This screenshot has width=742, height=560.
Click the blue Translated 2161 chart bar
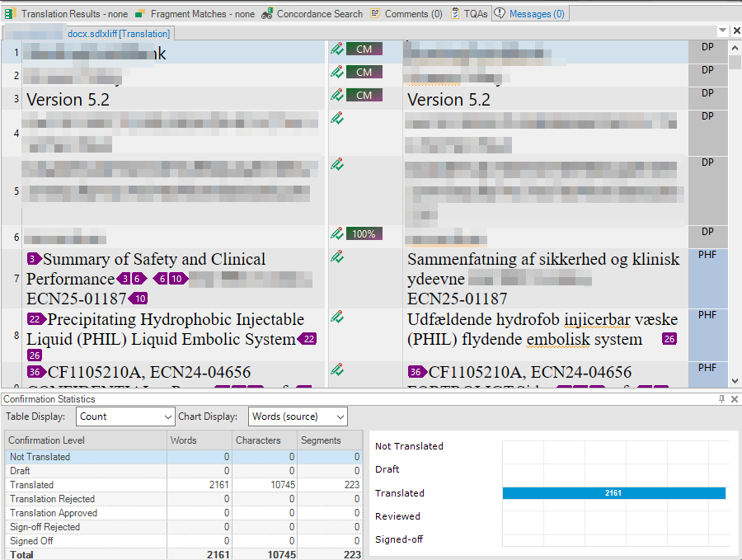[613, 492]
